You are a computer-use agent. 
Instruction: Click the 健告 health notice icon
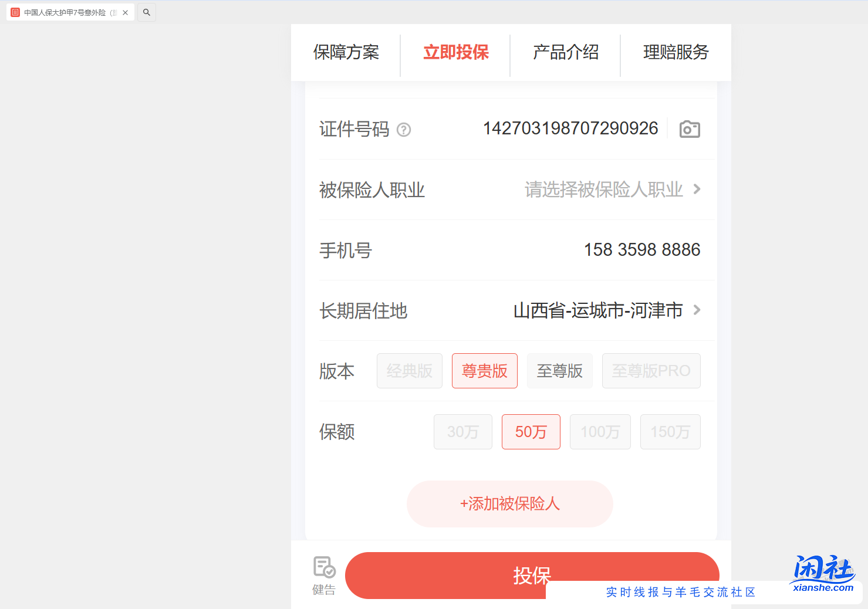pos(323,567)
